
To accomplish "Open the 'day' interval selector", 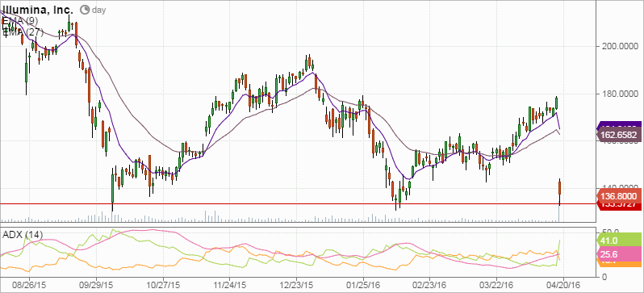I will [98, 10].
